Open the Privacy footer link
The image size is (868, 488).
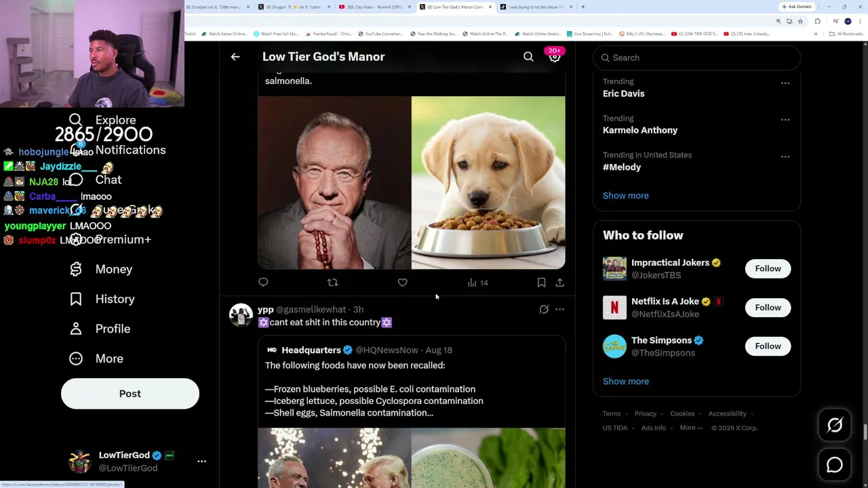point(646,413)
